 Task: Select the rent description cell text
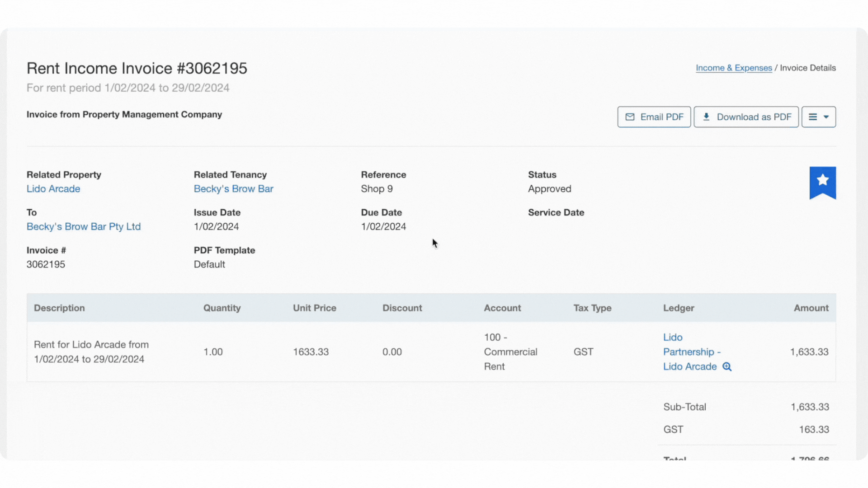coord(91,352)
